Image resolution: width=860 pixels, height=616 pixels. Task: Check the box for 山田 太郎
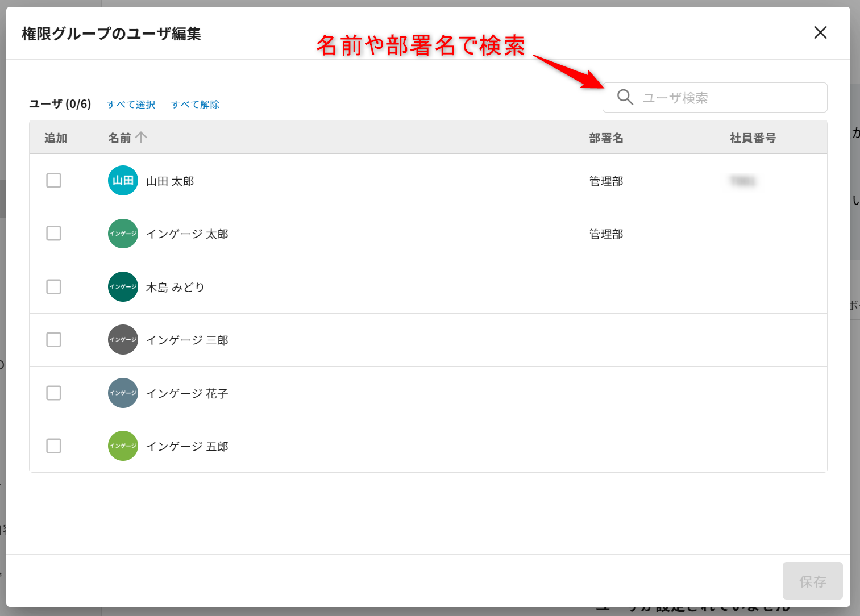54,181
